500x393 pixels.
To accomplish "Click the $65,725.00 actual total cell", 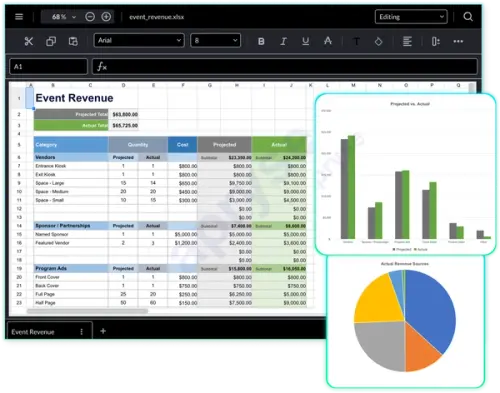I will [123, 125].
